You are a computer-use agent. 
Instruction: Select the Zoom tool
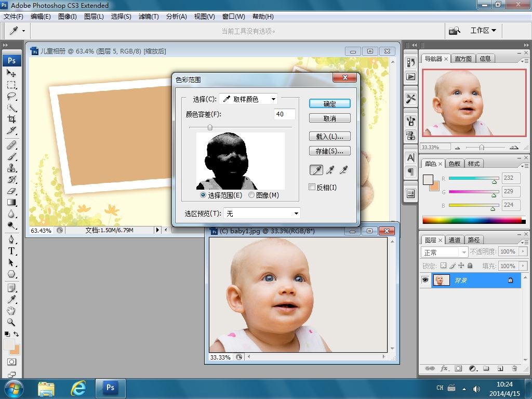point(11,322)
